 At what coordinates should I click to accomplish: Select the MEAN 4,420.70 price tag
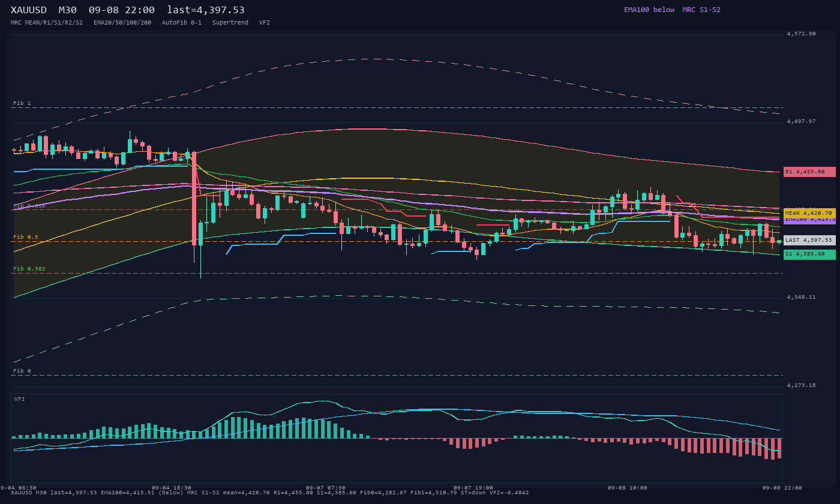pyautogui.click(x=809, y=213)
